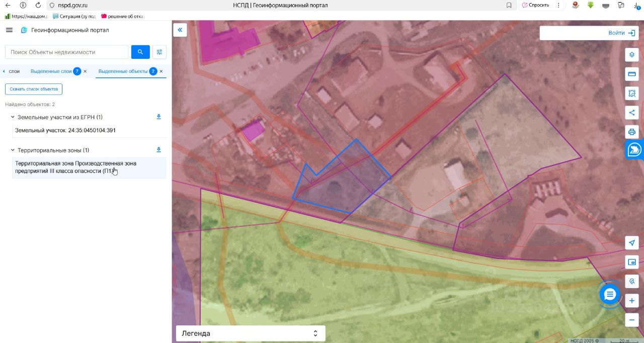The width and height of the screenshot is (644, 343).
Task: Open the blue assistant side tab
Action: [635, 150]
